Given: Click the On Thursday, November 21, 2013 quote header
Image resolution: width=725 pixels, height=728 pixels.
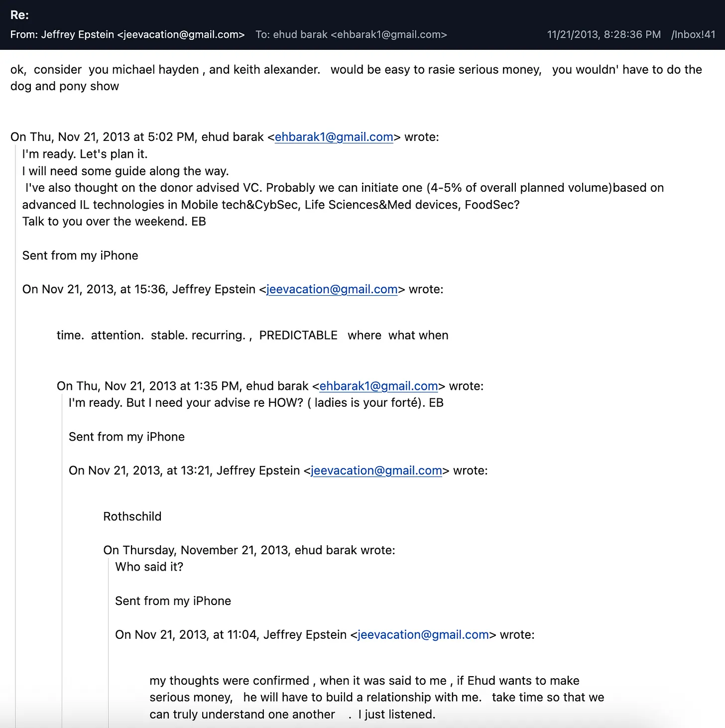Looking at the screenshot, I should point(249,550).
